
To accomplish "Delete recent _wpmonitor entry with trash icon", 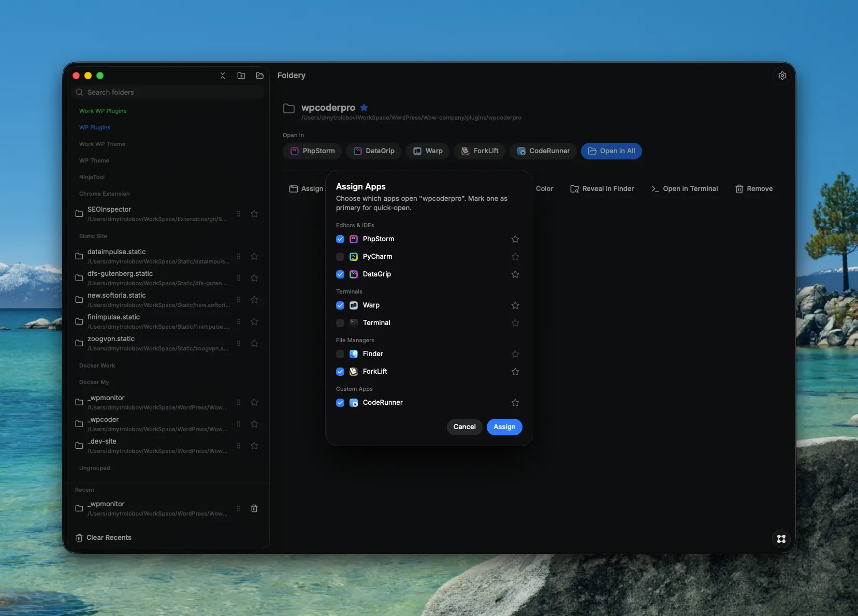I will point(254,508).
